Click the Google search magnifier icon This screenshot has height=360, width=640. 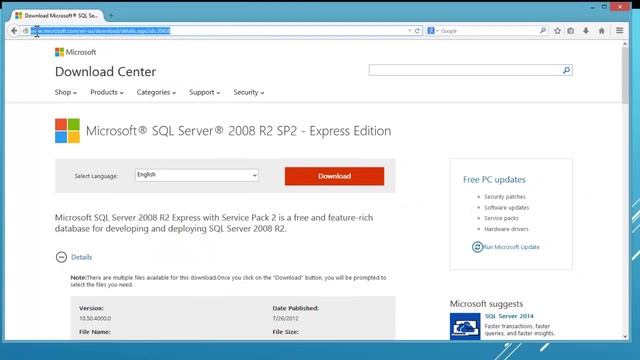tap(542, 31)
